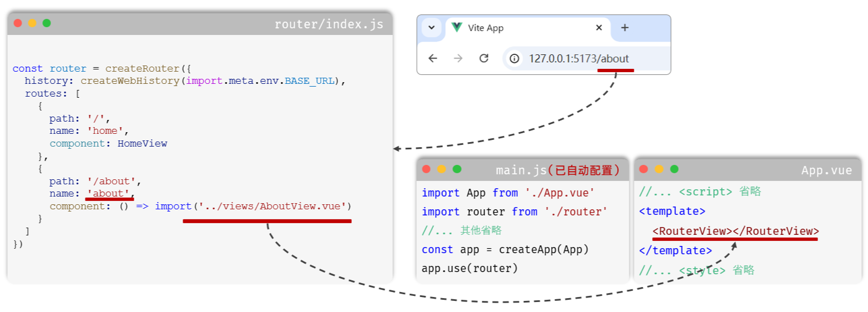Open a new browser tab with plus

624,28
